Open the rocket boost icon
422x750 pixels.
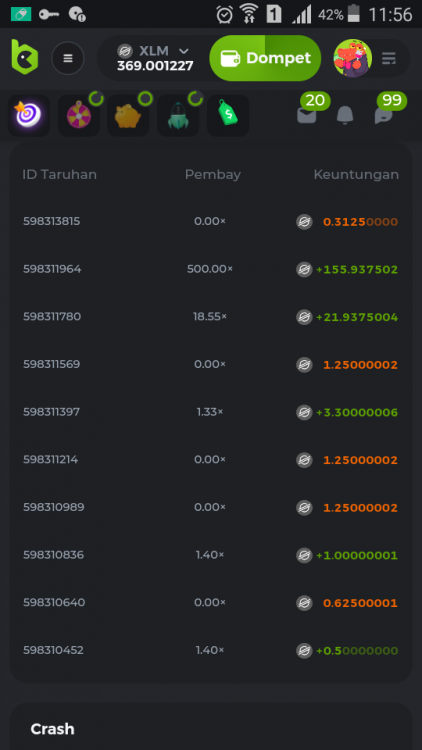click(x=178, y=115)
